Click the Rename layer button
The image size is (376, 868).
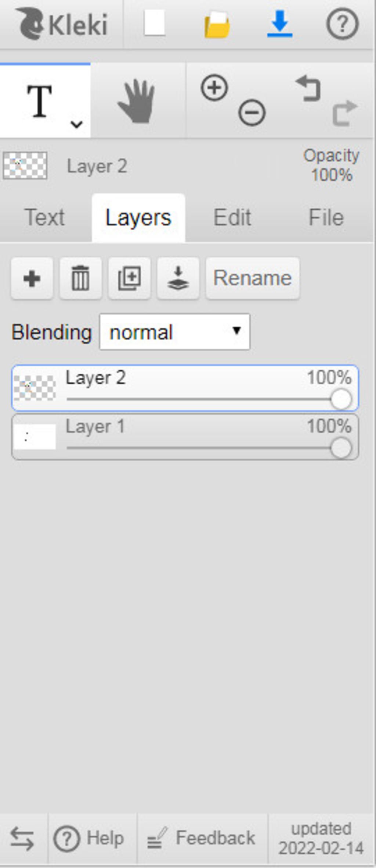253,278
